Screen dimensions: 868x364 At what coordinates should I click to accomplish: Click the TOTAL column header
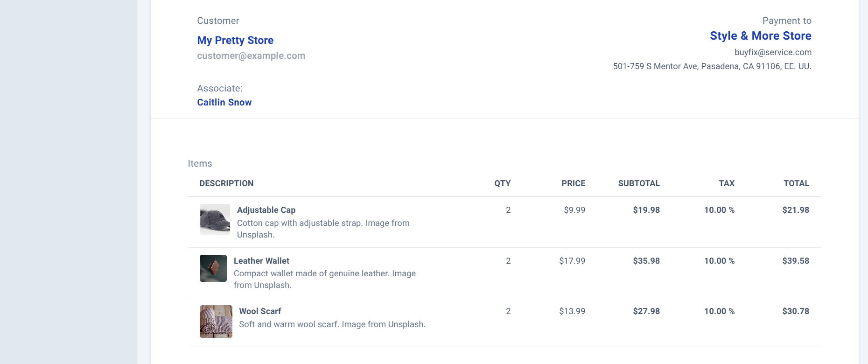[796, 183]
